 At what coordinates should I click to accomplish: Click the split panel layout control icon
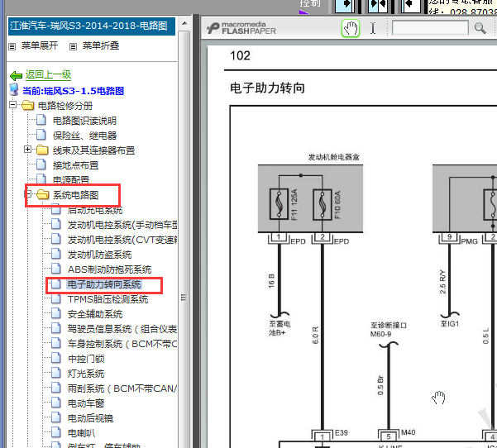377,7
